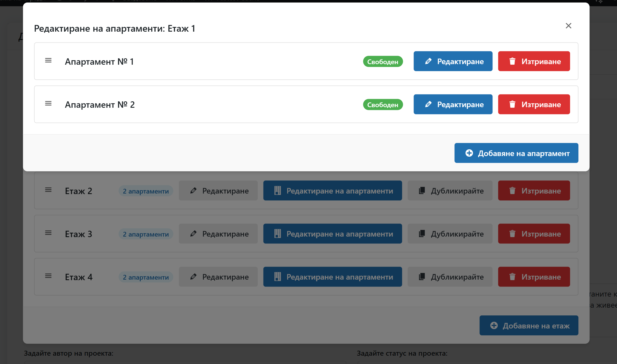Edit Апартамент № 1 via Редактиране button
This screenshot has height=364, width=617.
[x=453, y=61]
